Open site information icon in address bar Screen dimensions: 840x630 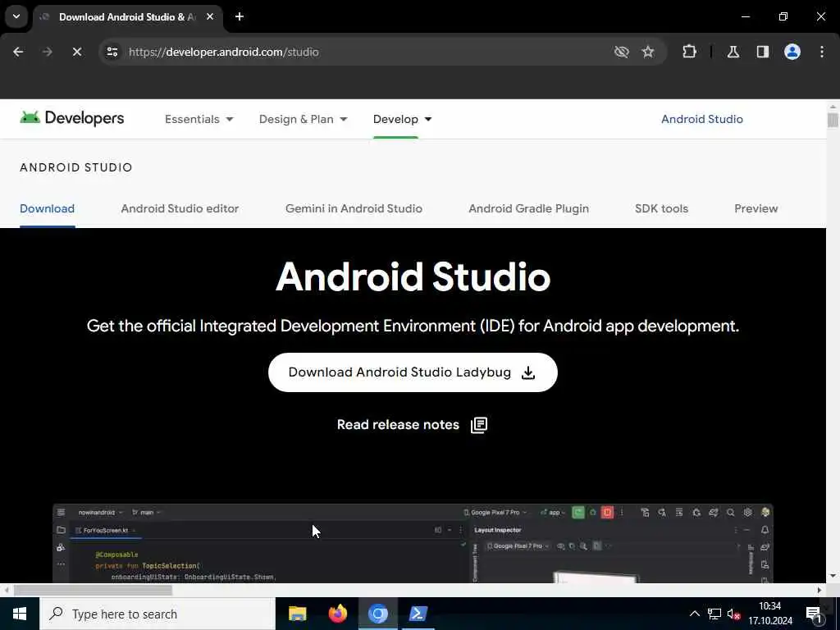[112, 52]
